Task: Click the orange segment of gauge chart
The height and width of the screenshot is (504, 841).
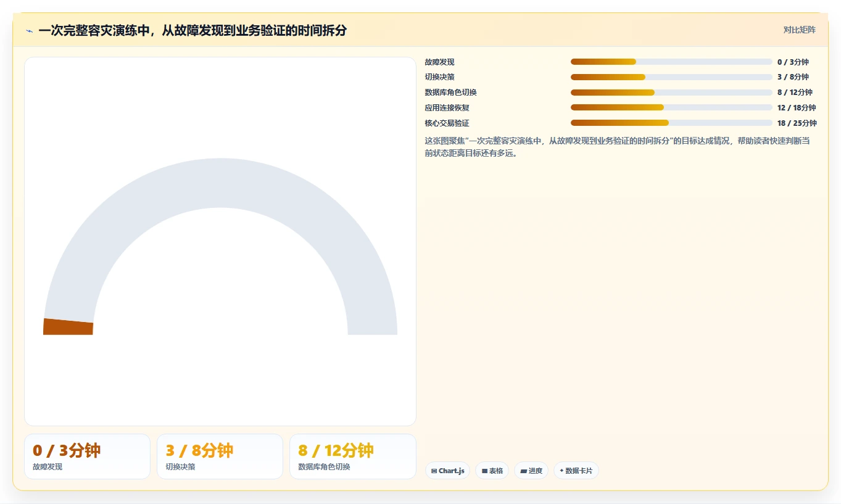Action: click(x=68, y=327)
